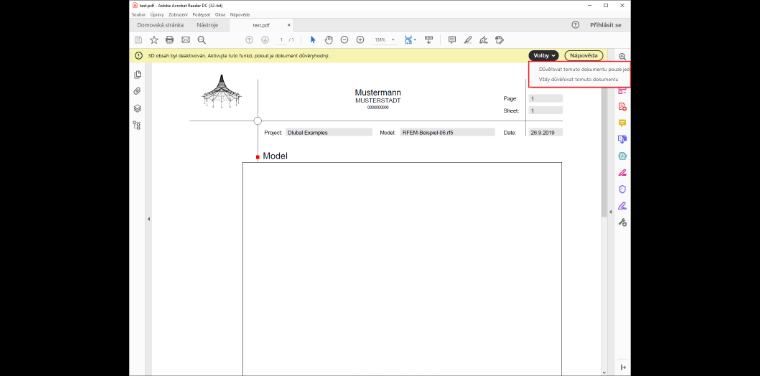760x376 pixels.
Task: Open the Layers panel in the left sidebar
Action: pyautogui.click(x=138, y=108)
